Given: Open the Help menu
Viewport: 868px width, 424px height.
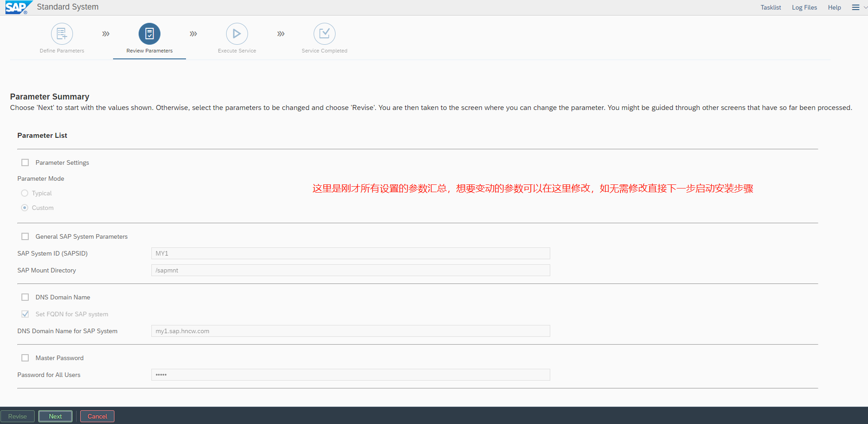Looking at the screenshot, I should [x=834, y=7].
